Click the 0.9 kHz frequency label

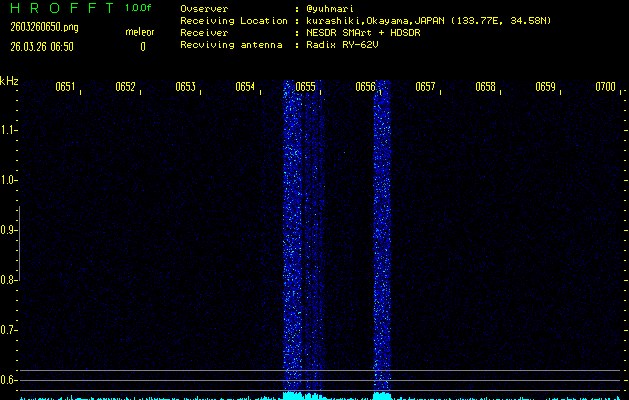8,230
